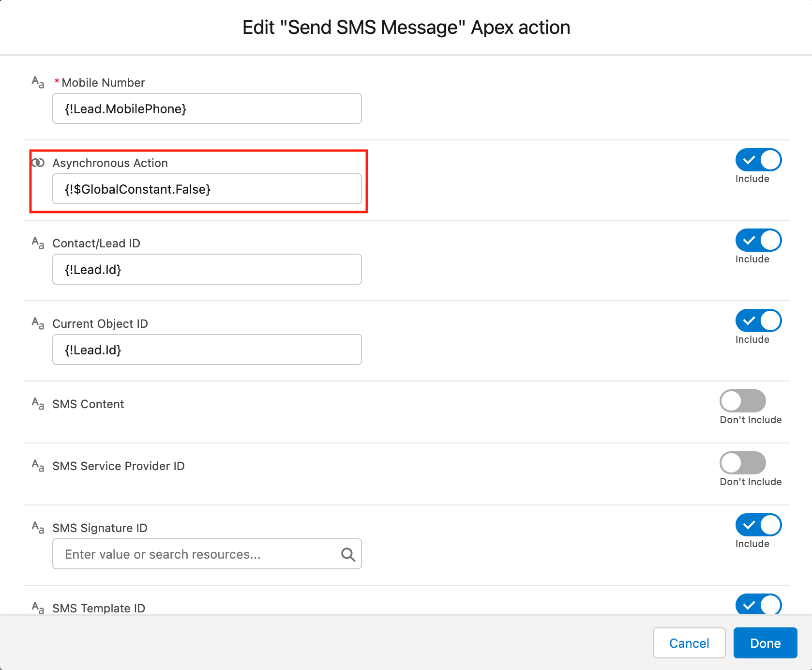This screenshot has width=812, height=670.
Task: Cancel the Apex action edit
Action: tap(689, 643)
